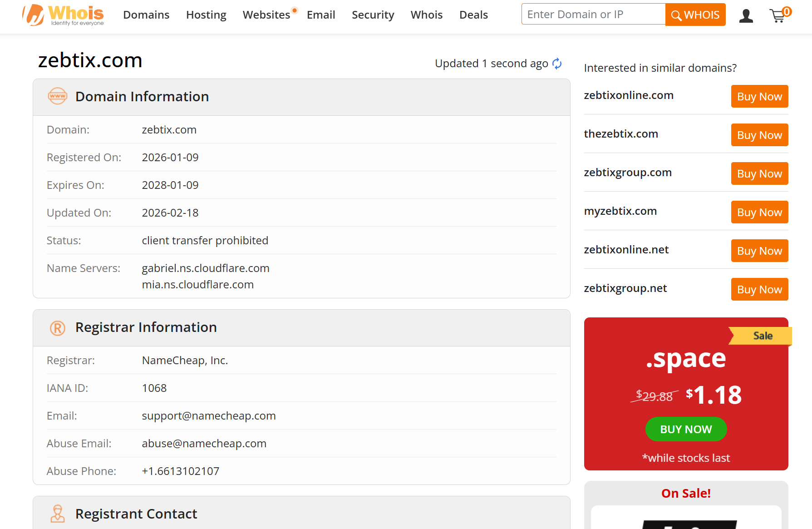Open the user account icon
812x529 pixels.
[x=746, y=16]
